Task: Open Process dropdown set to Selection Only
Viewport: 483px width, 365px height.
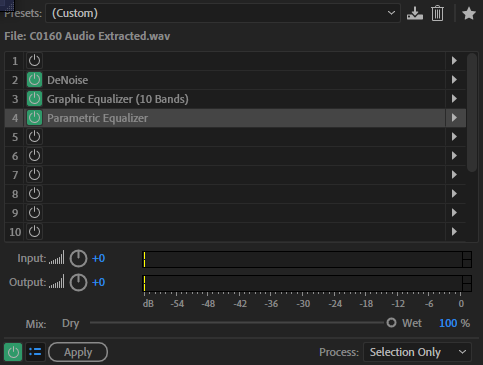Action: pyautogui.click(x=417, y=352)
